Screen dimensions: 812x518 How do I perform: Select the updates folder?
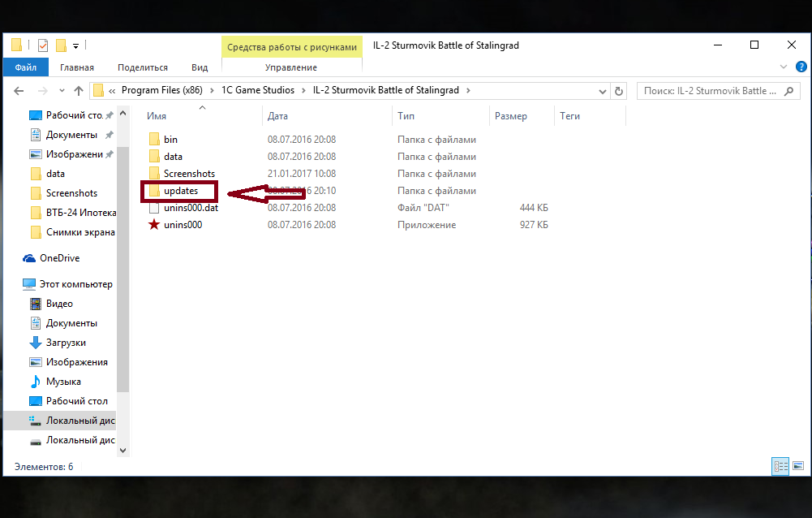(181, 191)
